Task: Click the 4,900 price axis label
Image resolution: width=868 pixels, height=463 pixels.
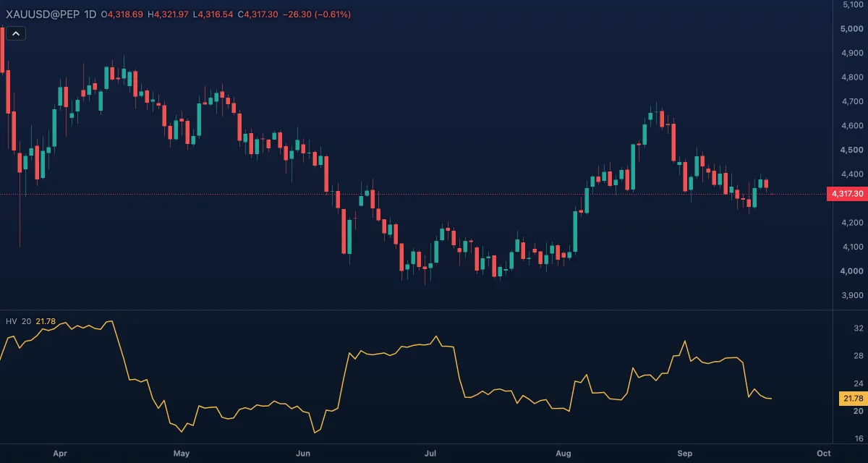Action: pyautogui.click(x=851, y=53)
